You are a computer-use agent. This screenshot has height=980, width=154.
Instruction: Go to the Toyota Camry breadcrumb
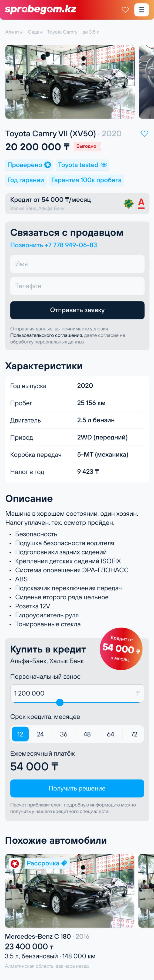click(x=62, y=32)
